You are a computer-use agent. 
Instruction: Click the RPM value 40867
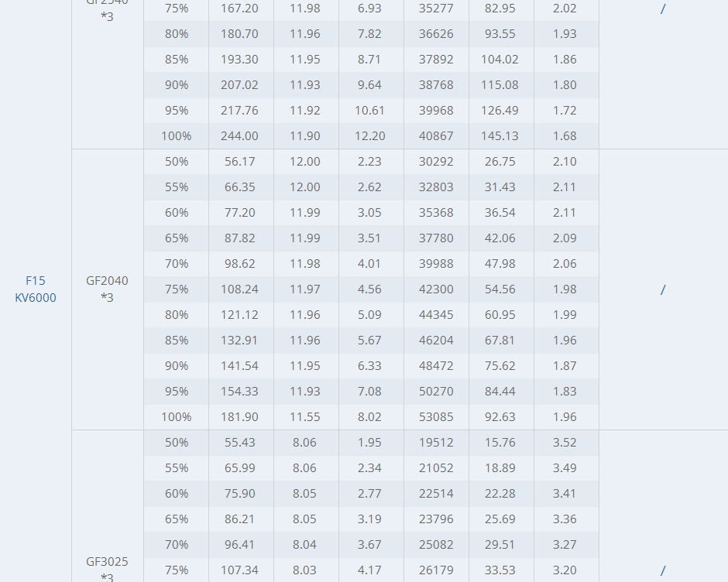pos(436,136)
